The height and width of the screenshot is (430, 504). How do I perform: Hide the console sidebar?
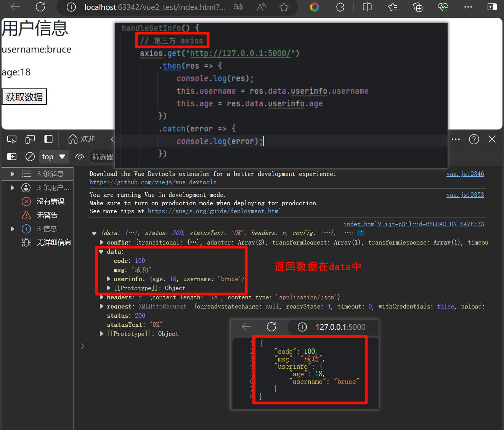[12, 157]
